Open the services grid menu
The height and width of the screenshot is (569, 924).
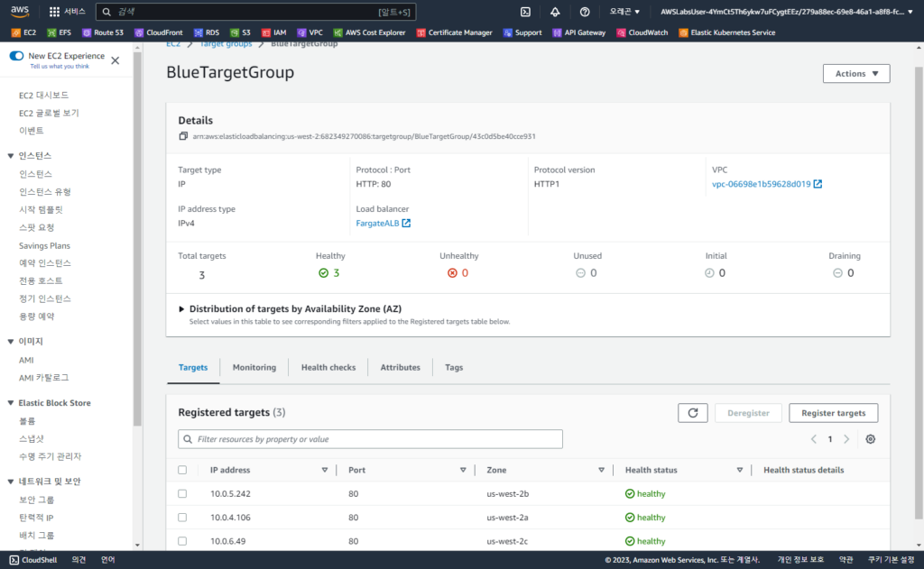54,12
